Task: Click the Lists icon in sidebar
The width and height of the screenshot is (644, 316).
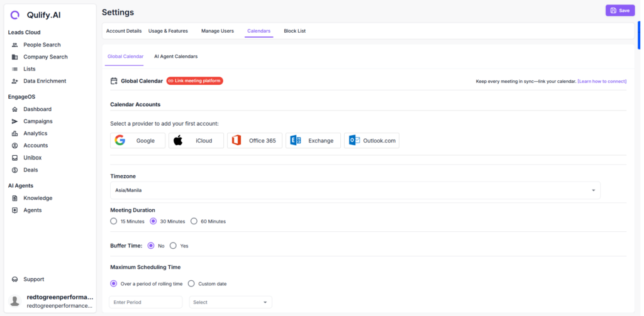Action: coord(15,69)
